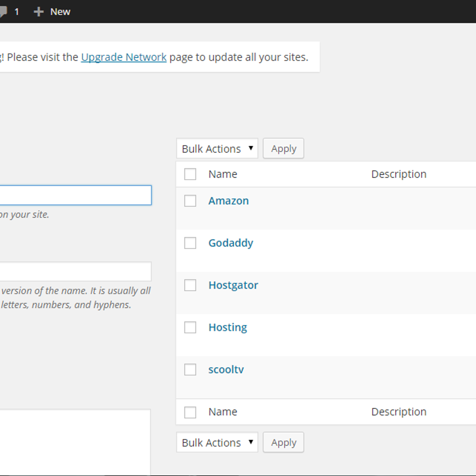The image size is (476, 476).
Task: Open the scooltv category link
Action: pos(226,370)
